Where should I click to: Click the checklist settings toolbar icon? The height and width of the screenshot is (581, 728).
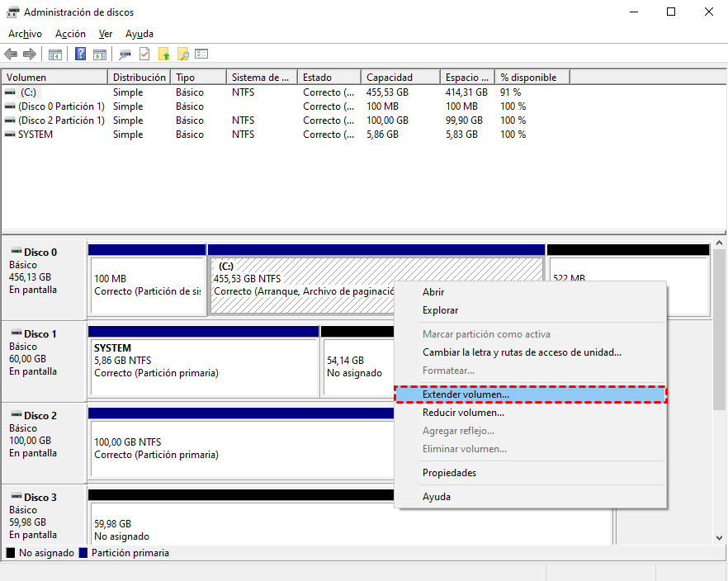coord(201,54)
